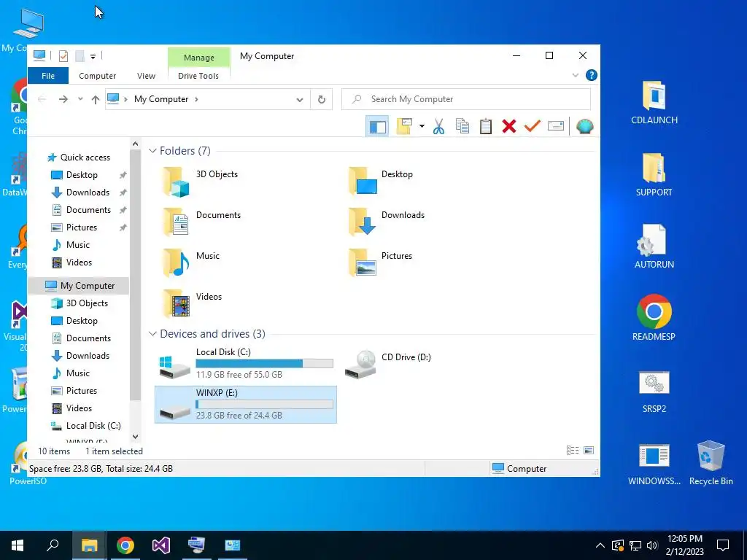Click the Search My Computer field
747x560 pixels.
(x=466, y=99)
